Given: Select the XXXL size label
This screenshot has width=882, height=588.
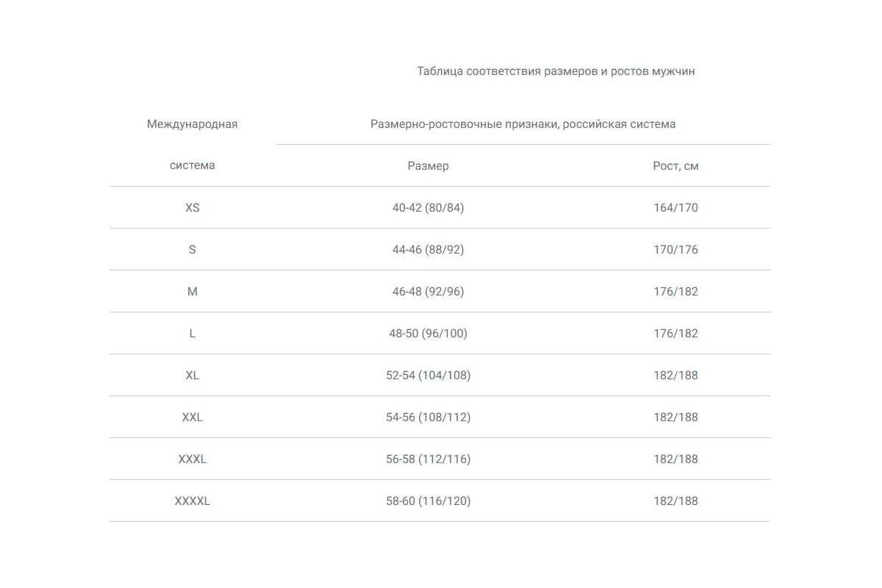Looking at the screenshot, I should [x=193, y=459].
